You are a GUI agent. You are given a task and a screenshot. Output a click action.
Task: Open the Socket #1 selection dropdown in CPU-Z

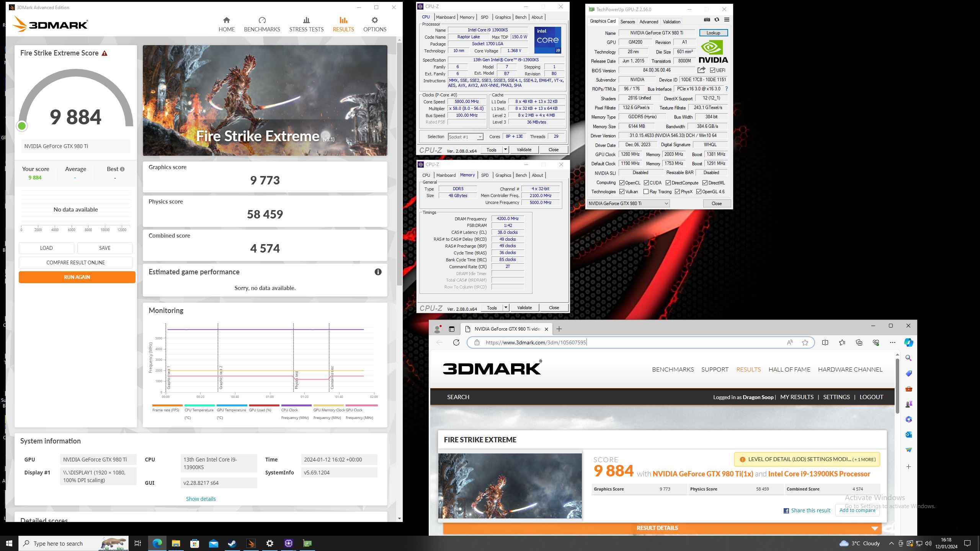tap(465, 137)
